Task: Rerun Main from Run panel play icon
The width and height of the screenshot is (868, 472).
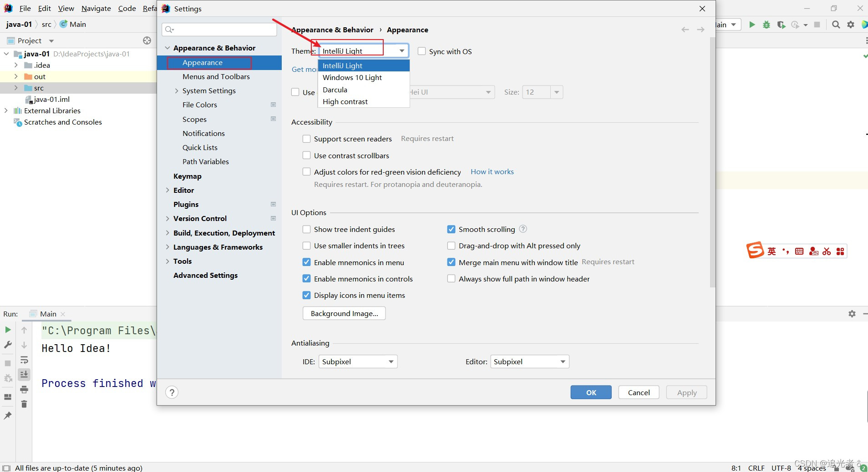Action: click(x=8, y=330)
